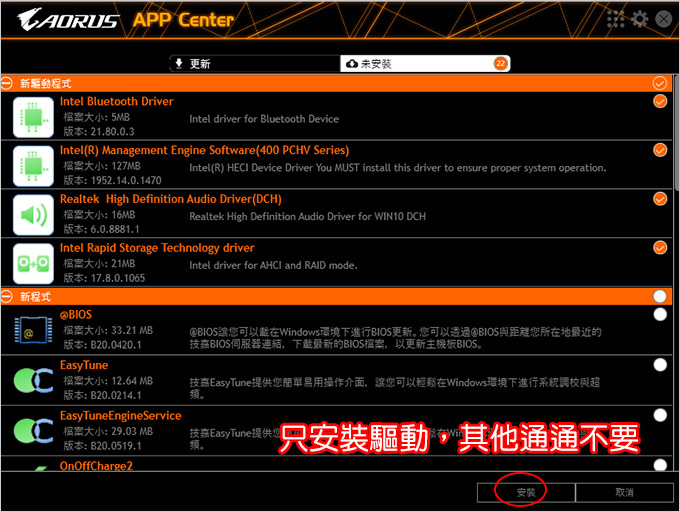This screenshot has width=680, height=512.
Task: Toggle select-all for 新驅動程式 section
Action: pos(660,83)
